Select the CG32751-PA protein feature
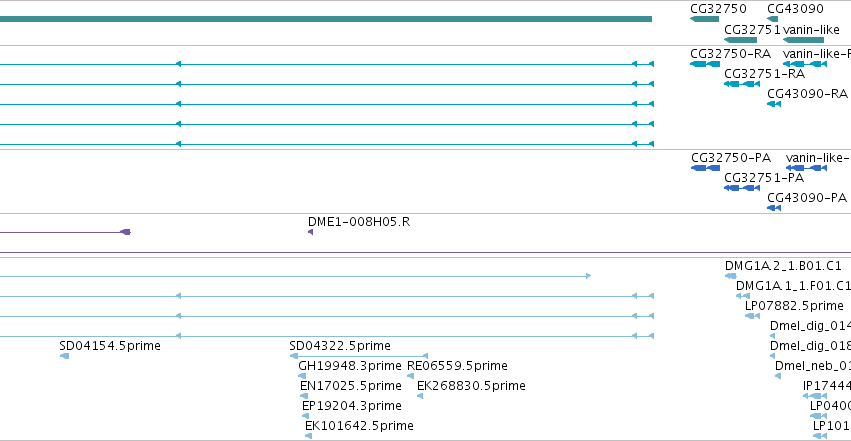 point(742,188)
